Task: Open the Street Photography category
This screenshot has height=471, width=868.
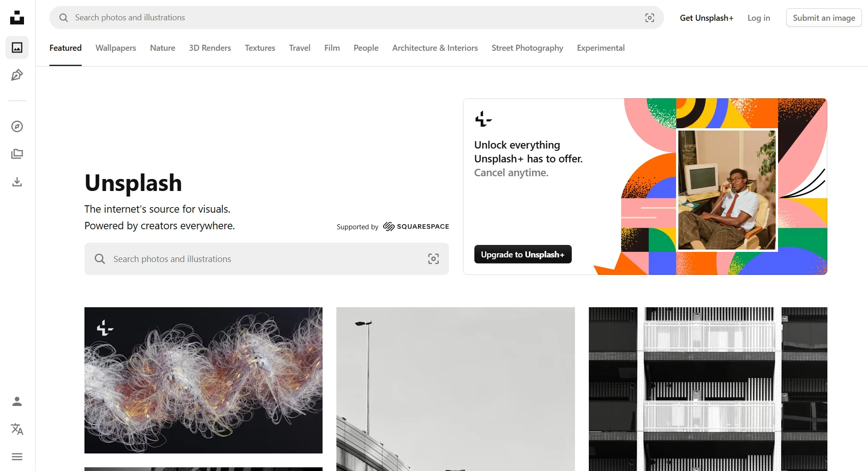Action: point(527,48)
